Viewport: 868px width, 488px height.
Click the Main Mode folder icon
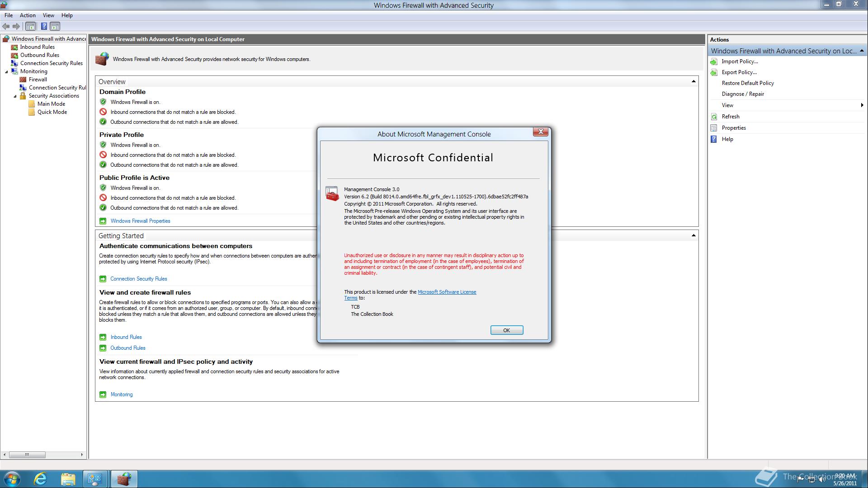(32, 104)
